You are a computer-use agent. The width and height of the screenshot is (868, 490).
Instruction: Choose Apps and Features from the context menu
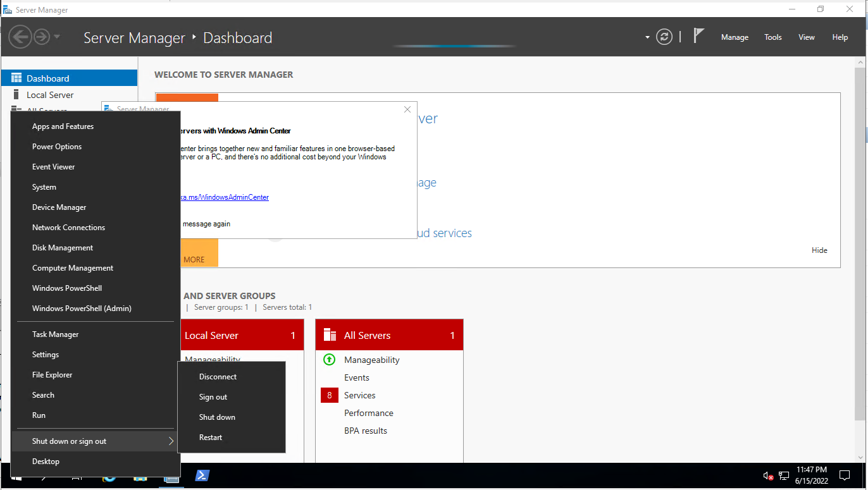pos(96,126)
